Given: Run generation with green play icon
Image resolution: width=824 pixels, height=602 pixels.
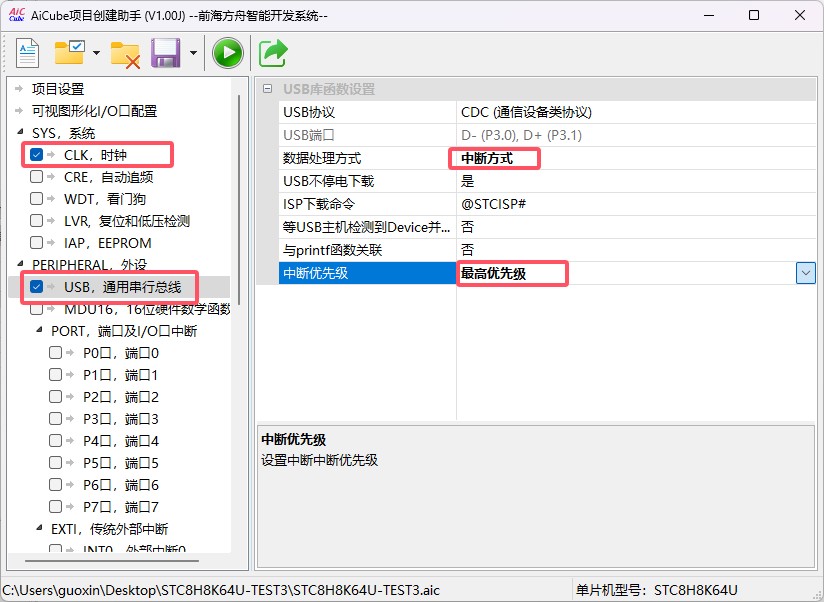Looking at the screenshot, I should (228, 53).
